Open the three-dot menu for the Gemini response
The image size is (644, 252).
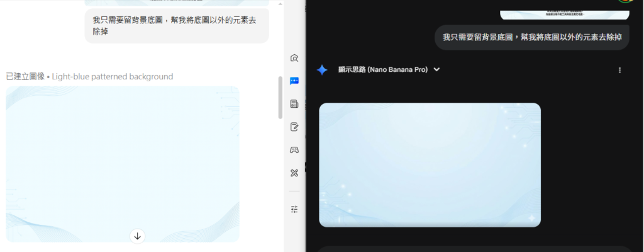619,70
